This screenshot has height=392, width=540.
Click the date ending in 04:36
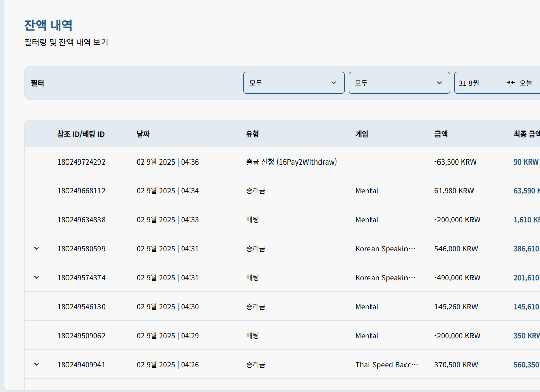pos(167,162)
